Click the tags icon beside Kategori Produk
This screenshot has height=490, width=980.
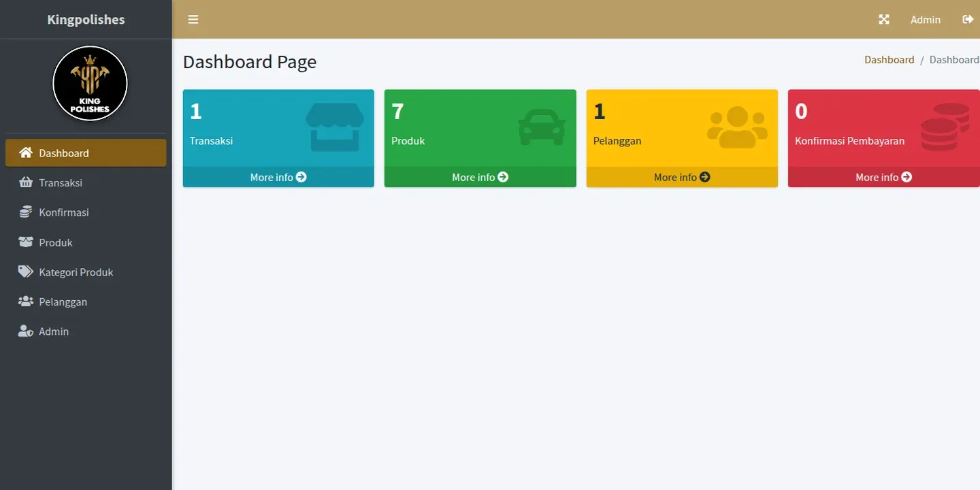click(x=26, y=272)
